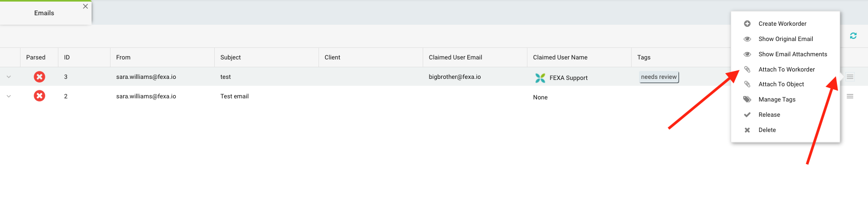Expand the row for email ID 2

tap(9, 96)
